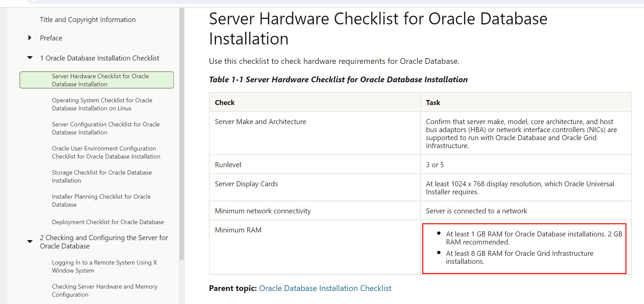Image resolution: width=644 pixels, height=304 pixels.
Task: Select 1 Oracle Database Installation Checklist heading
Action: tap(100, 58)
